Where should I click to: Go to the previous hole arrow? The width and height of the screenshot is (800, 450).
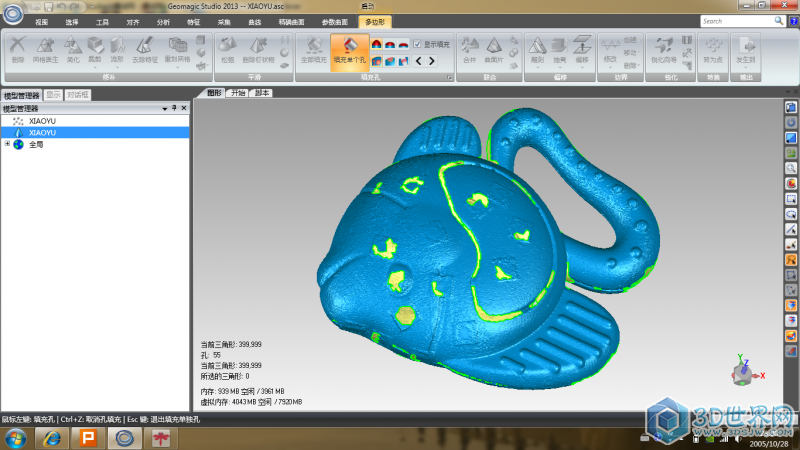418,61
